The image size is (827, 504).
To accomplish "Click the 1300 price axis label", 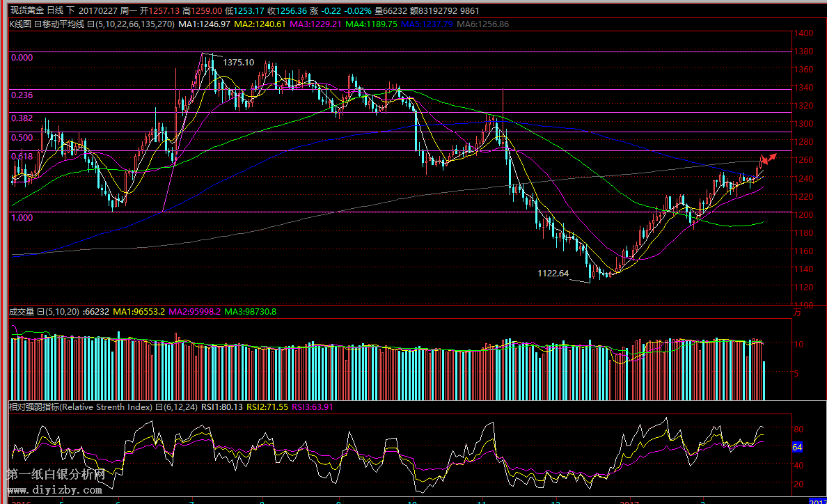I will [x=804, y=124].
